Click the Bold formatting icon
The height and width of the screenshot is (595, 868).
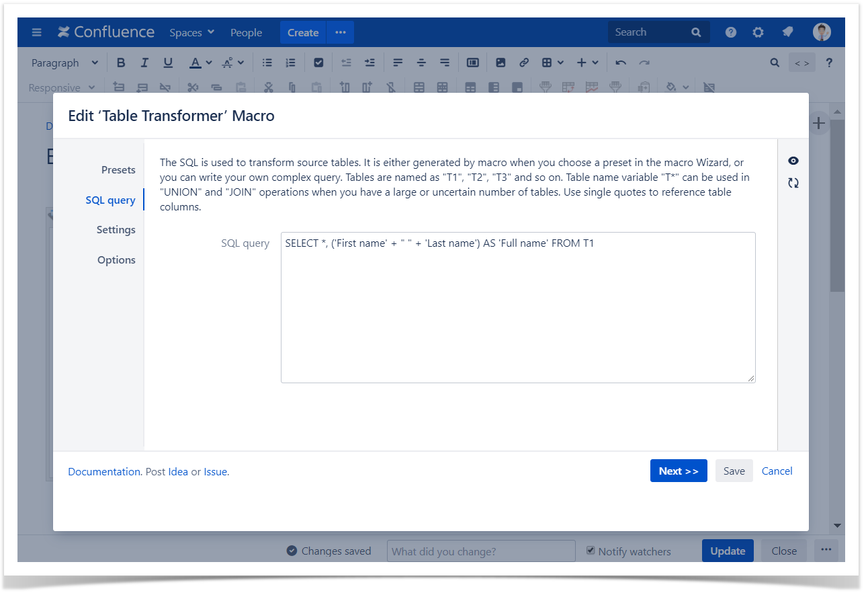coord(121,63)
